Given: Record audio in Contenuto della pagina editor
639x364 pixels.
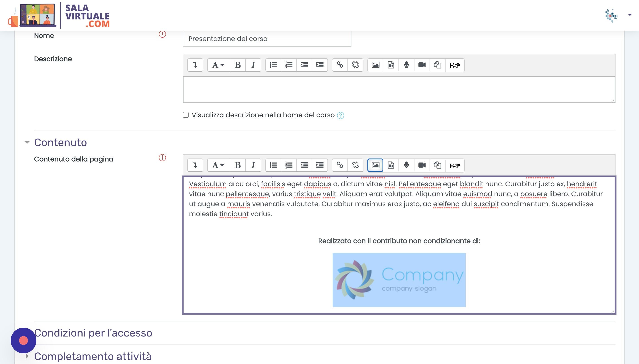Looking at the screenshot, I should pyautogui.click(x=406, y=165).
